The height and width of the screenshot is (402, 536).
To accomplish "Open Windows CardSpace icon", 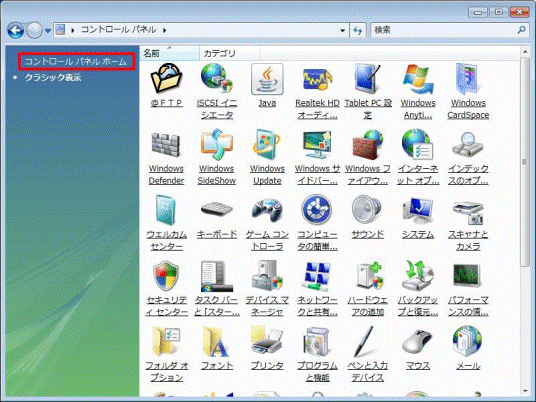I will [468, 79].
